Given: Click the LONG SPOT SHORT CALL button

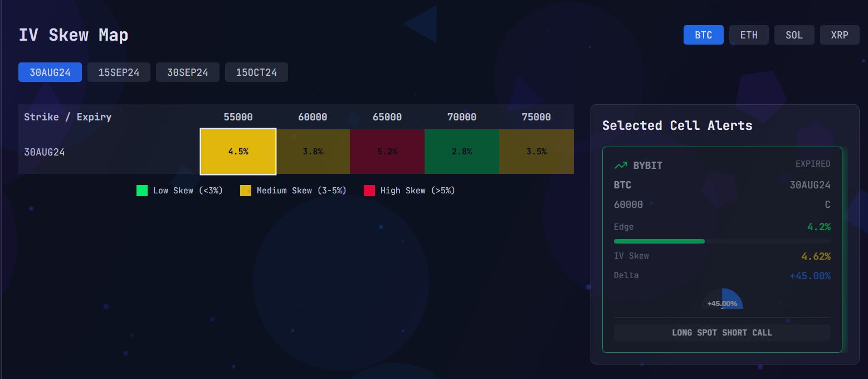Looking at the screenshot, I should tap(722, 333).
